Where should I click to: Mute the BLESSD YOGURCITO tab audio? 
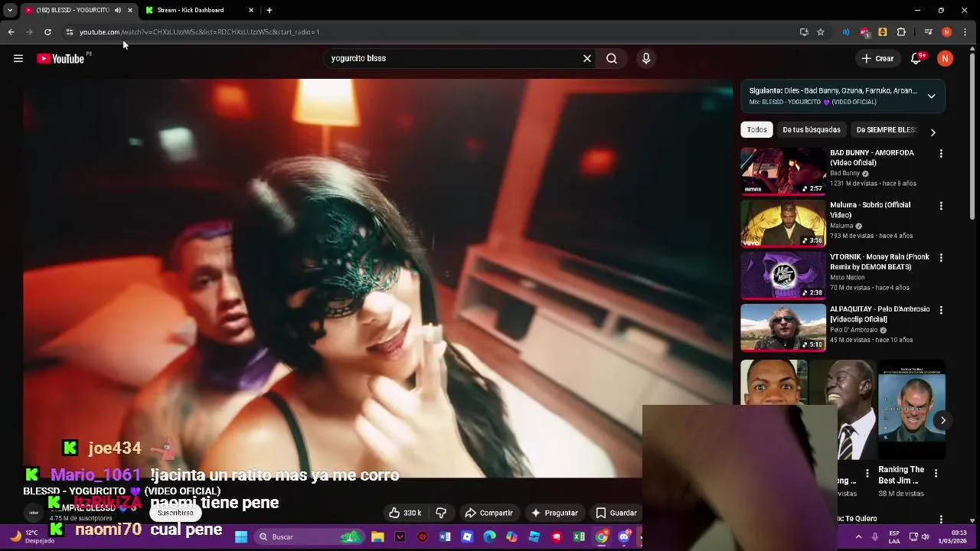click(118, 10)
